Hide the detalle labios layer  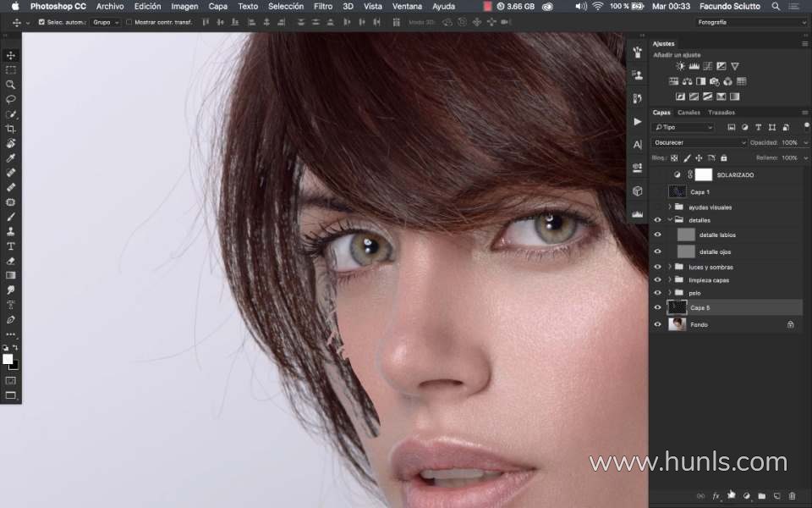[x=657, y=235]
